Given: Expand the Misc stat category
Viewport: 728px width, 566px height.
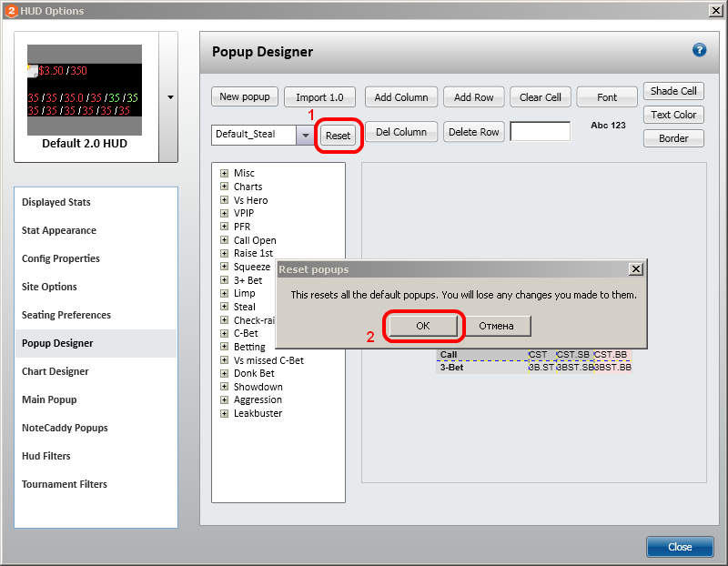Looking at the screenshot, I should point(224,173).
